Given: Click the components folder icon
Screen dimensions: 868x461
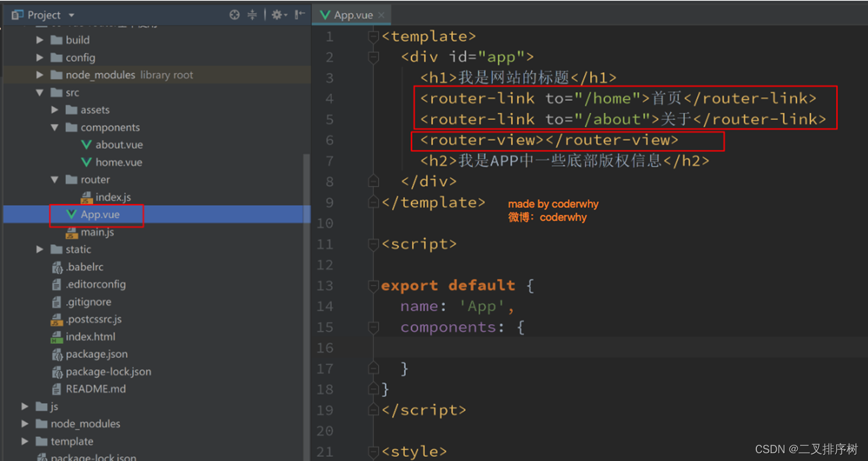Looking at the screenshot, I should coord(72,127).
